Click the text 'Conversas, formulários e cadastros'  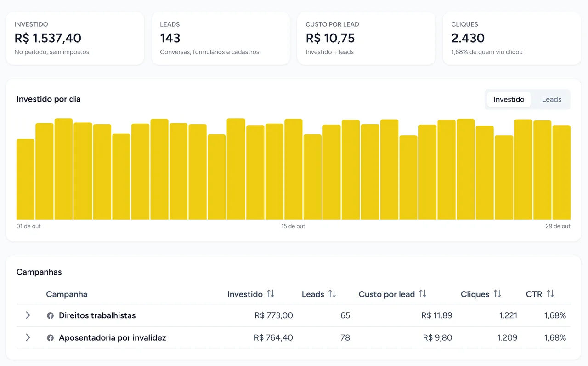point(209,52)
